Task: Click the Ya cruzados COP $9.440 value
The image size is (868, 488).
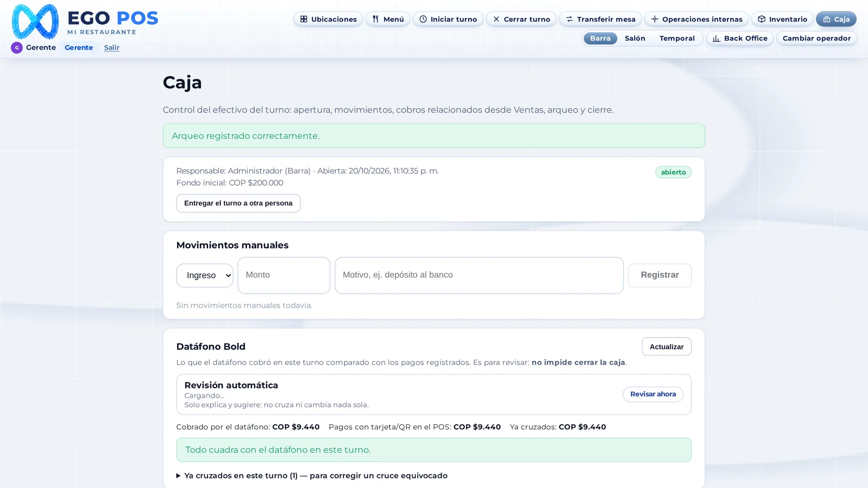Action: point(582,427)
